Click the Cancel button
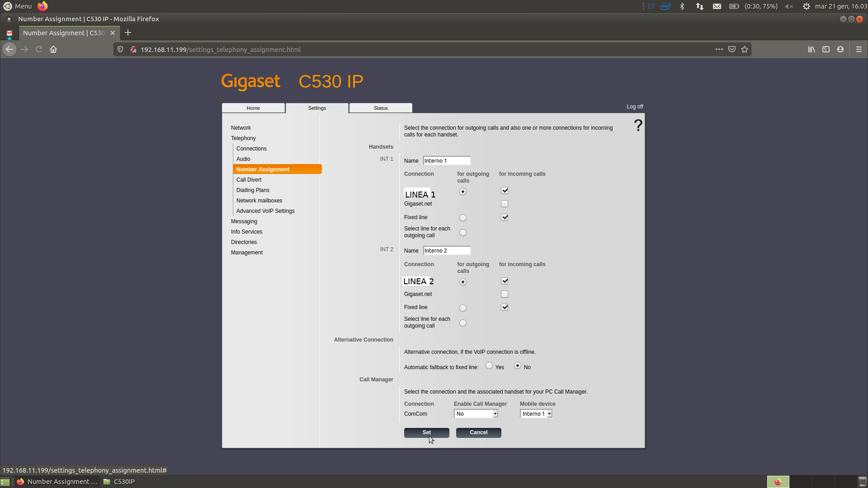The image size is (868, 488). [478, 432]
